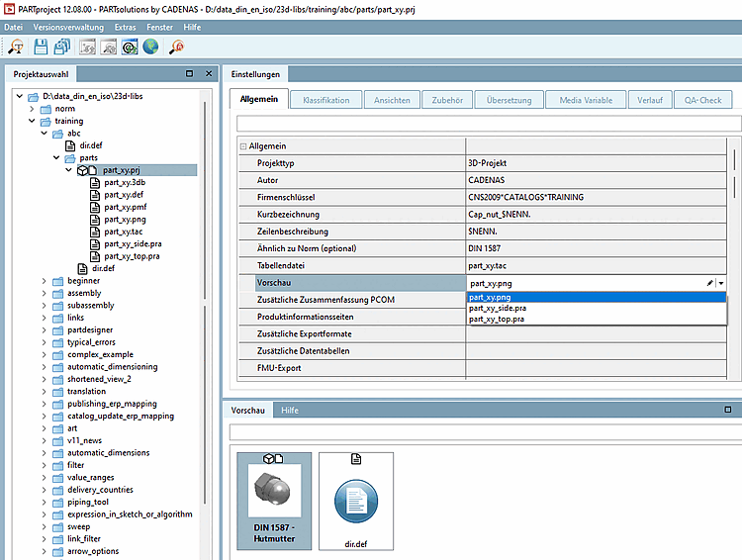The width and height of the screenshot is (742, 560).
Task: Open the Versionsverwaltung menu
Action: [69, 27]
